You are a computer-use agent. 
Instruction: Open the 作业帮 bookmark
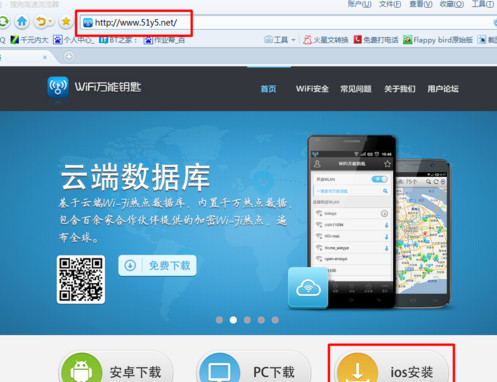[x=164, y=40]
